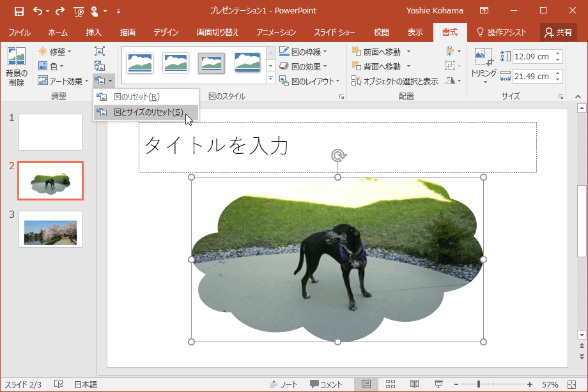Select slide 3 thumbnail with cherry blossoms

[x=50, y=229]
